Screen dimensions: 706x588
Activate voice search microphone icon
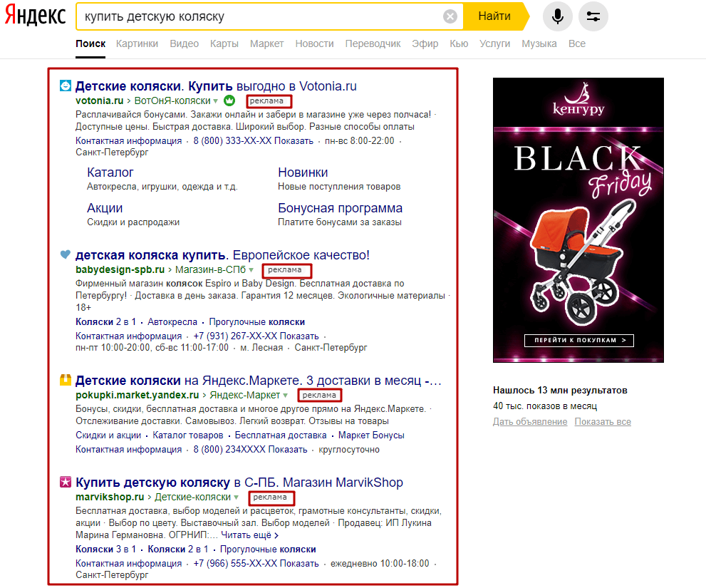(x=557, y=16)
